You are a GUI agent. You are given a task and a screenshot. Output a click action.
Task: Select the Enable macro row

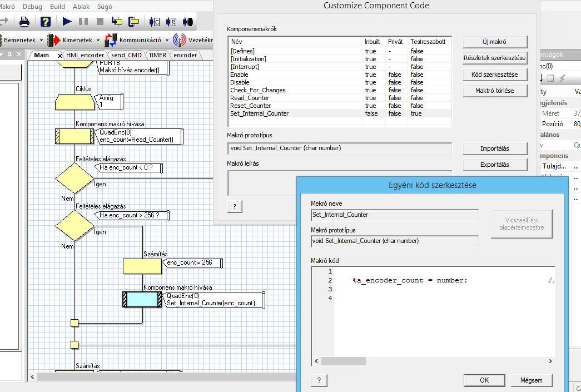[x=339, y=75]
